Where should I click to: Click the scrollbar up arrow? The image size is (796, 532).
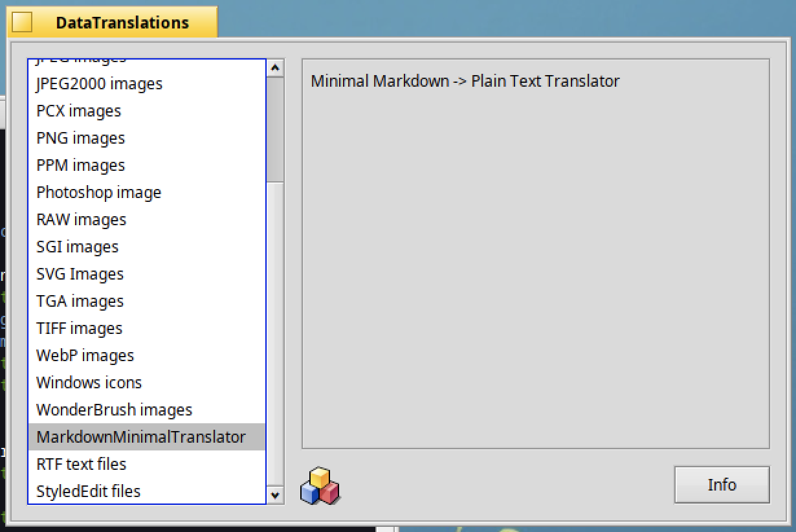click(275, 68)
